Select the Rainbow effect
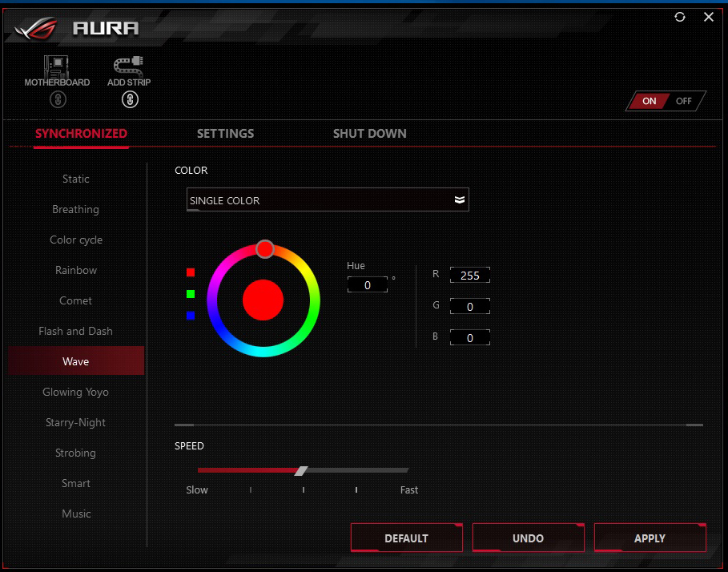Image resolution: width=728 pixels, height=572 pixels. pos(75,270)
